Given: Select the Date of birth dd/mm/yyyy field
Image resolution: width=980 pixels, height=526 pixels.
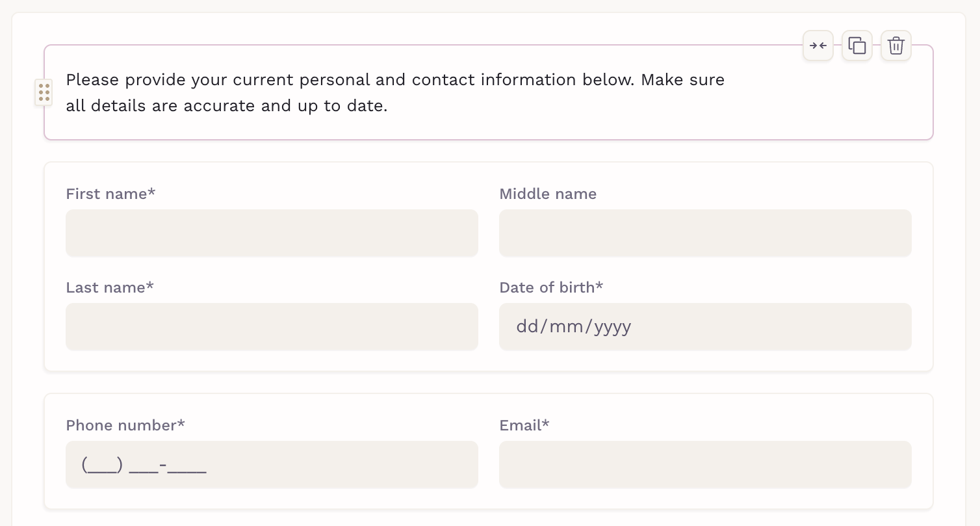Looking at the screenshot, I should pos(705,326).
